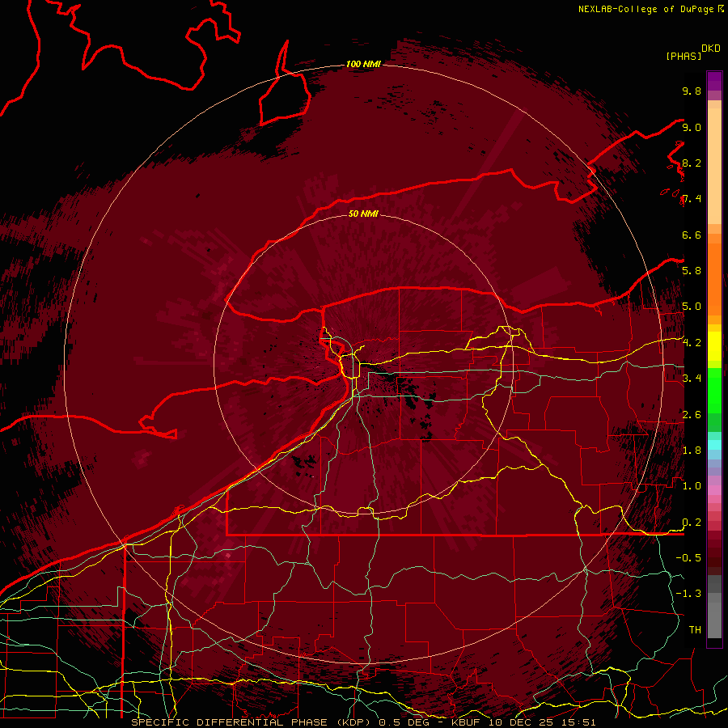Click the copyright symbol after DuPage

pyautogui.click(x=721, y=9)
